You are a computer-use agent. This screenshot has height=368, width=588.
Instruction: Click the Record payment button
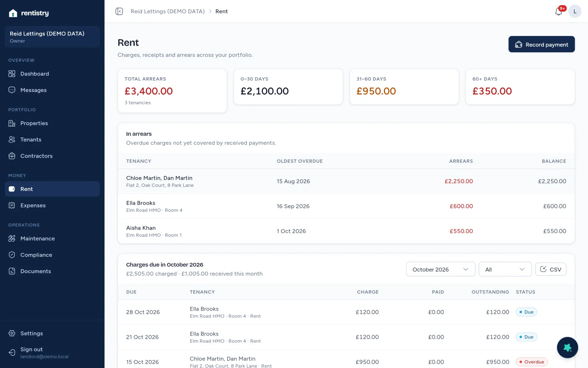[x=541, y=44]
